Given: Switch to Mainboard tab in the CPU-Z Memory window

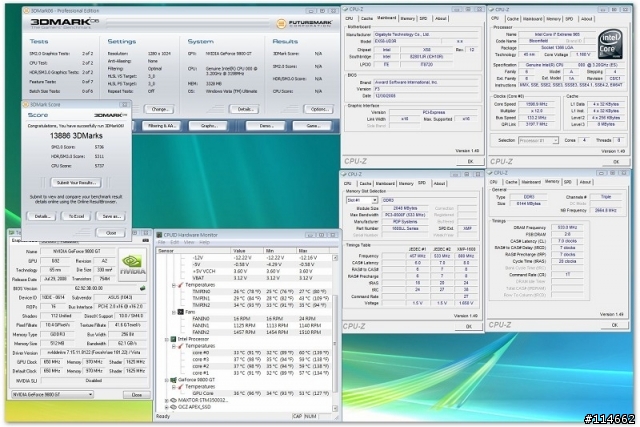Looking at the screenshot, I should click(529, 182).
